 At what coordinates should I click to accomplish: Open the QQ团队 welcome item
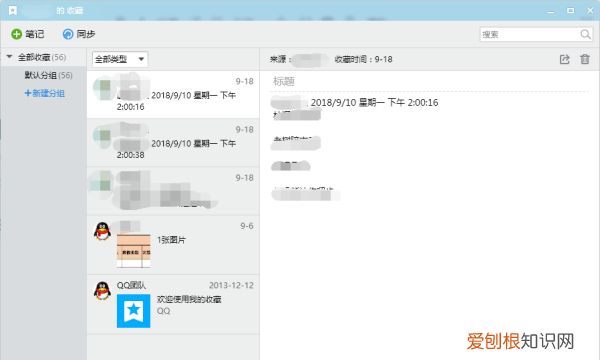point(173,305)
